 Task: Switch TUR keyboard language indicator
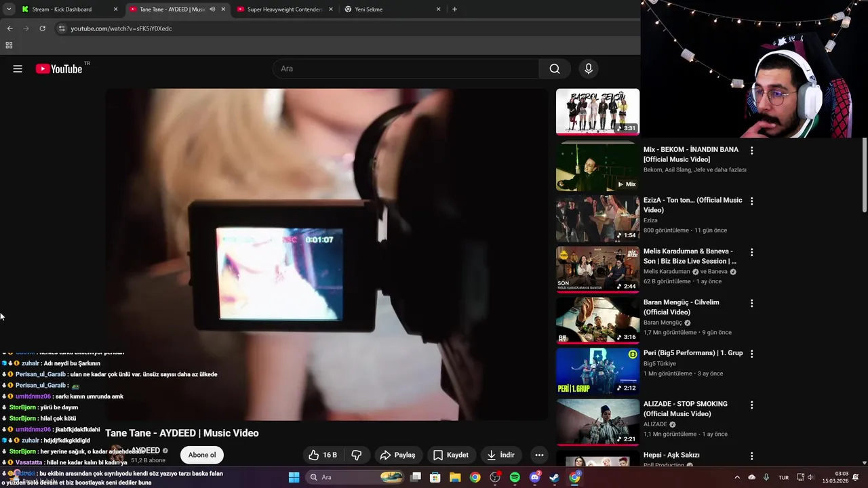pyautogui.click(x=783, y=477)
